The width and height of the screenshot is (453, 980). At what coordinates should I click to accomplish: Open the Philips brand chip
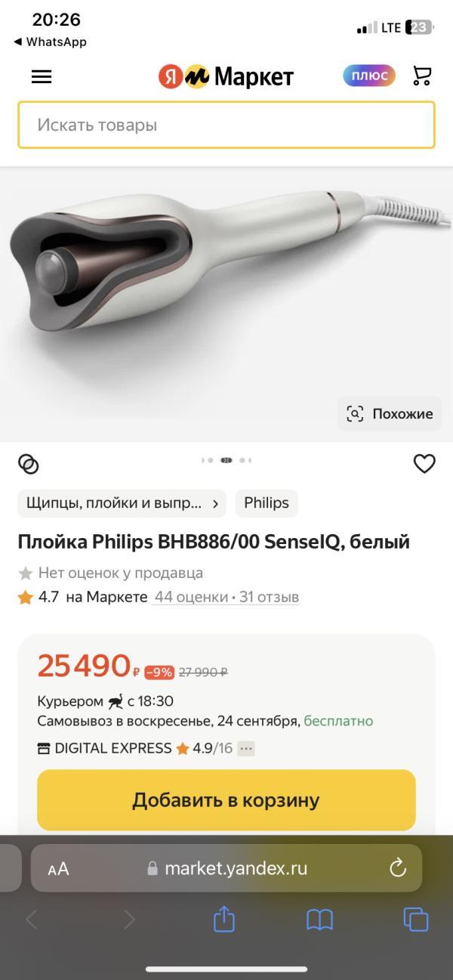(x=267, y=503)
